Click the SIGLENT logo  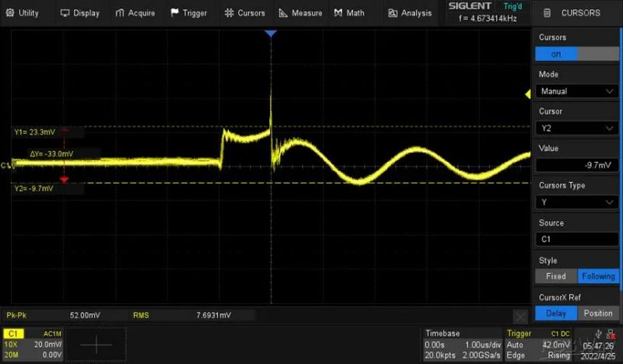pyautogui.click(x=470, y=6)
